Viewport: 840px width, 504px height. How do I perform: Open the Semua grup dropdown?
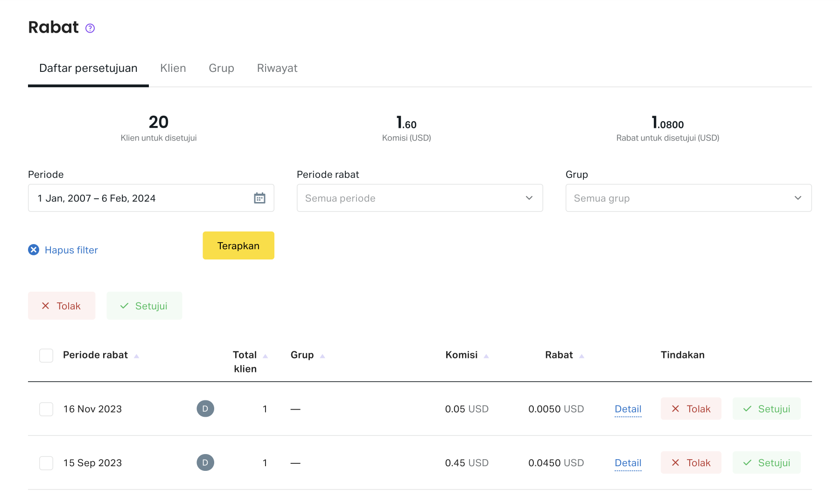pos(688,198)
